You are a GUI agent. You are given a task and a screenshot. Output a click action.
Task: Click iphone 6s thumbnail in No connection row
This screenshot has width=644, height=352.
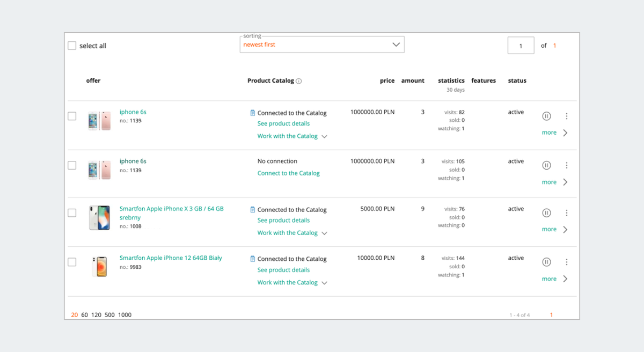(x=99, y=170)
